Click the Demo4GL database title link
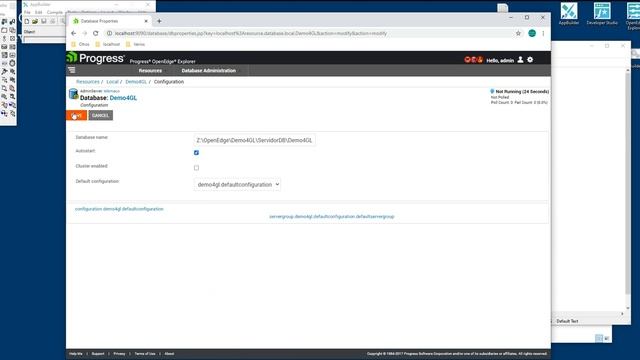This screenshot has height=360, width=640. [123, 98]
